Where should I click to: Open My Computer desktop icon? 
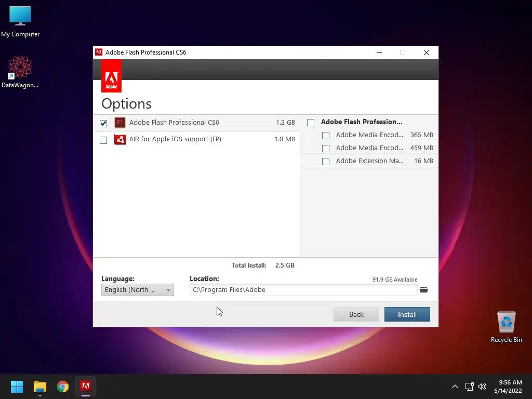click(20, 22)
